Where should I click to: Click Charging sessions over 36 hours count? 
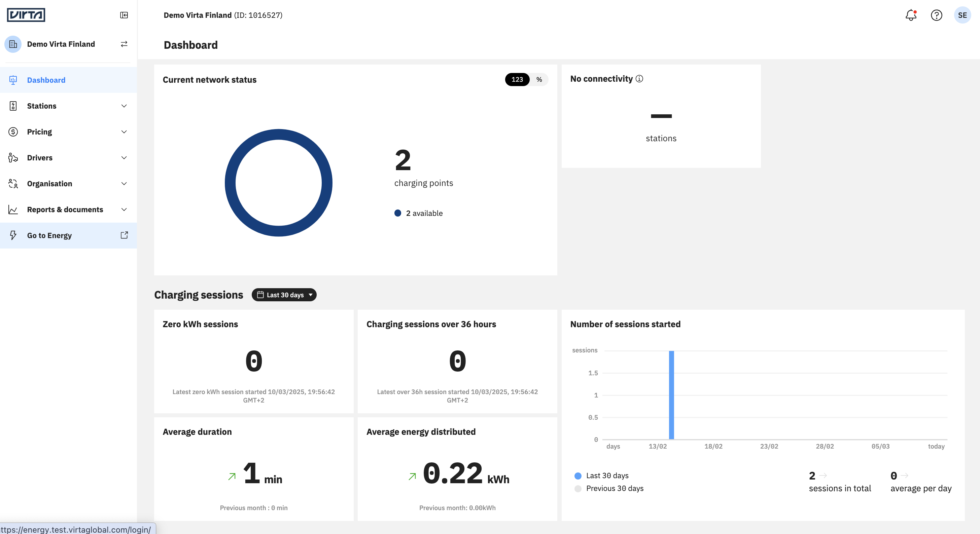click(457, 361)
